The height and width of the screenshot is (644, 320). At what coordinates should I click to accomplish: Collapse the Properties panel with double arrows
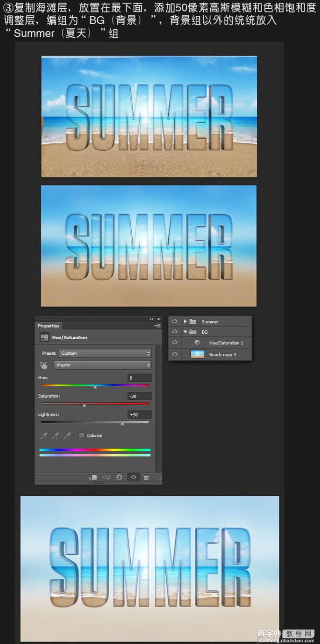(x=151, y=319)
